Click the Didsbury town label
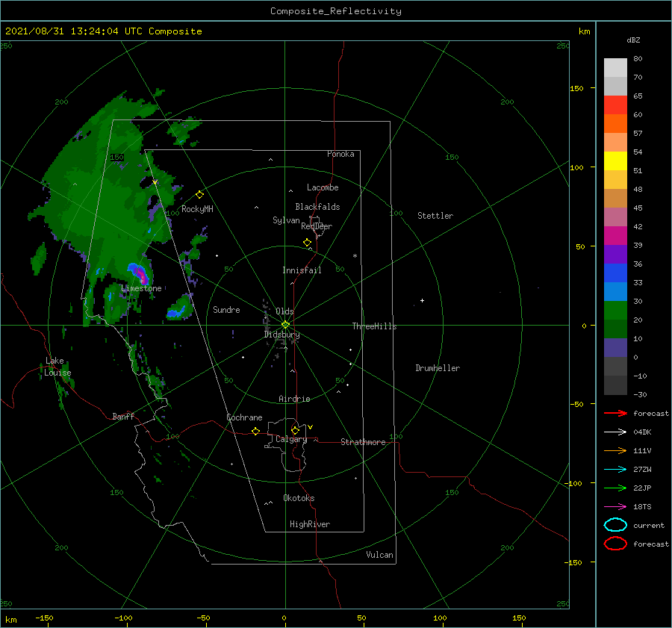This screenshot has width=672, height=628. click(281, 335)
